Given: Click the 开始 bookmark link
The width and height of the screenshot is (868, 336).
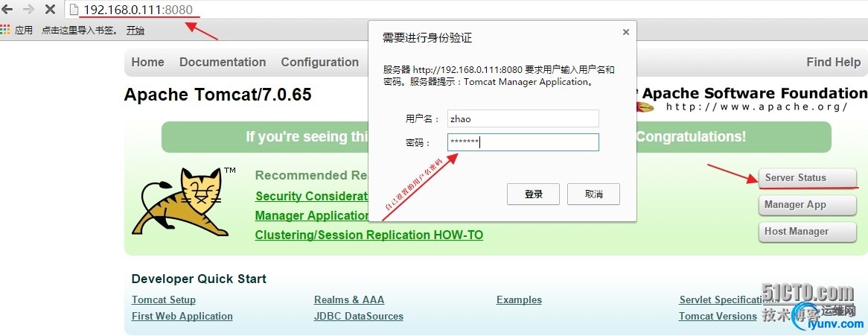Looking at the screenshot, I should (x=135, y=30).
